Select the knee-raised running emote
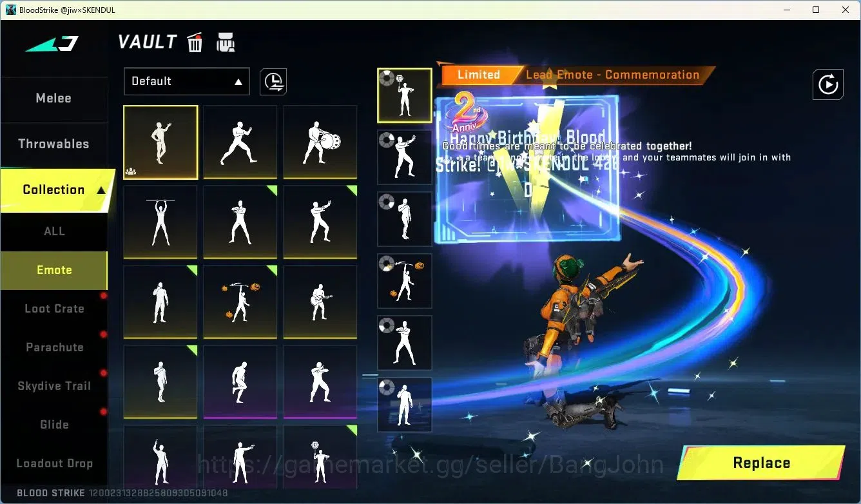The width and height of the screenshot is (861, 504). point(240,382)
